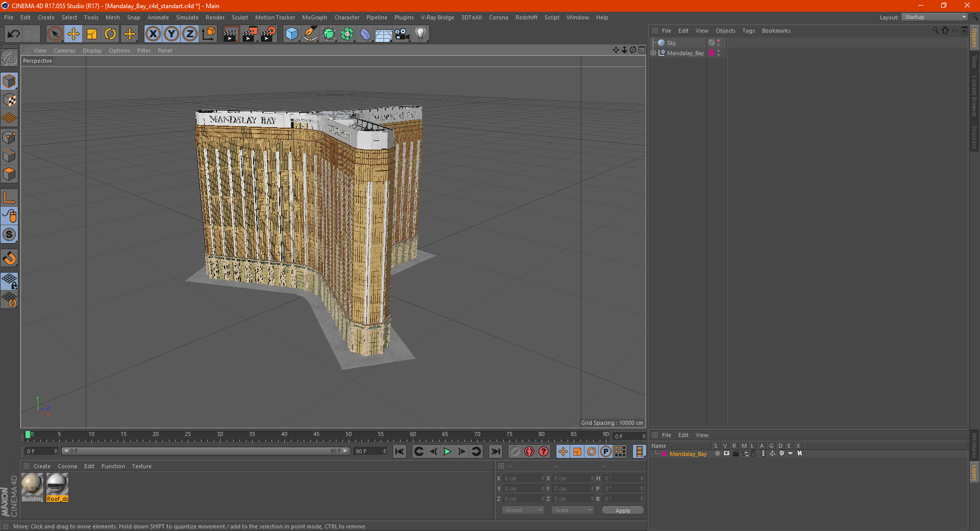Go to end of animation

(x=495, y=451)
